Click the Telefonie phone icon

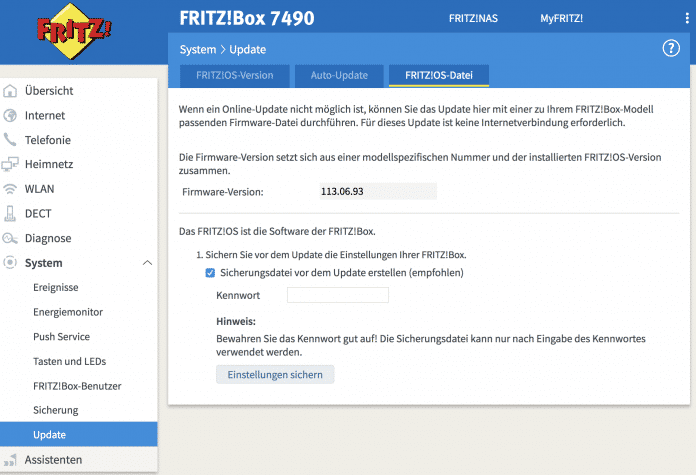11,140
